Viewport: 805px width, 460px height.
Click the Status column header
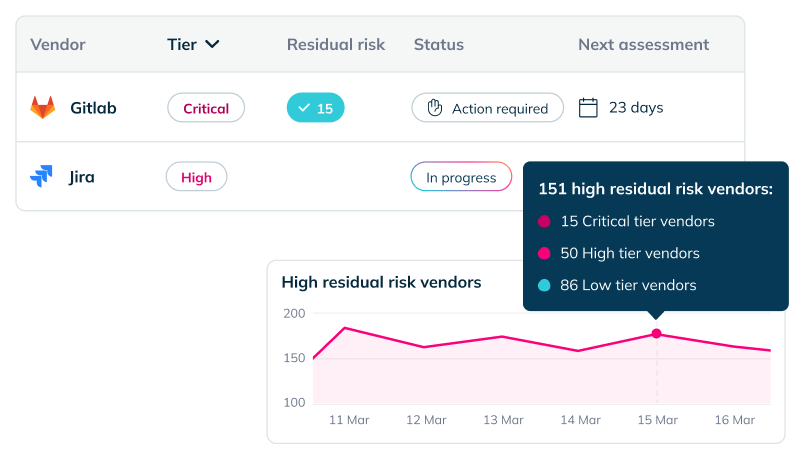pos(439,45)
